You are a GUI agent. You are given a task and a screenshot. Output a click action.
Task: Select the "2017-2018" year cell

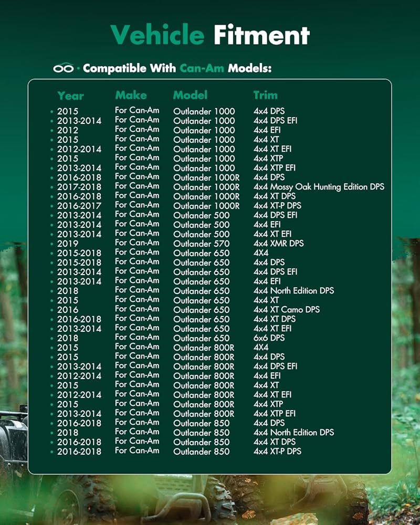click(79, 187)
